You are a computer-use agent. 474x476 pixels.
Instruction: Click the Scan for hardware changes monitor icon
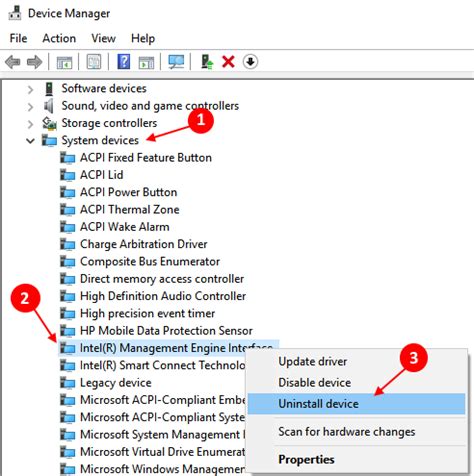(176, 62)
